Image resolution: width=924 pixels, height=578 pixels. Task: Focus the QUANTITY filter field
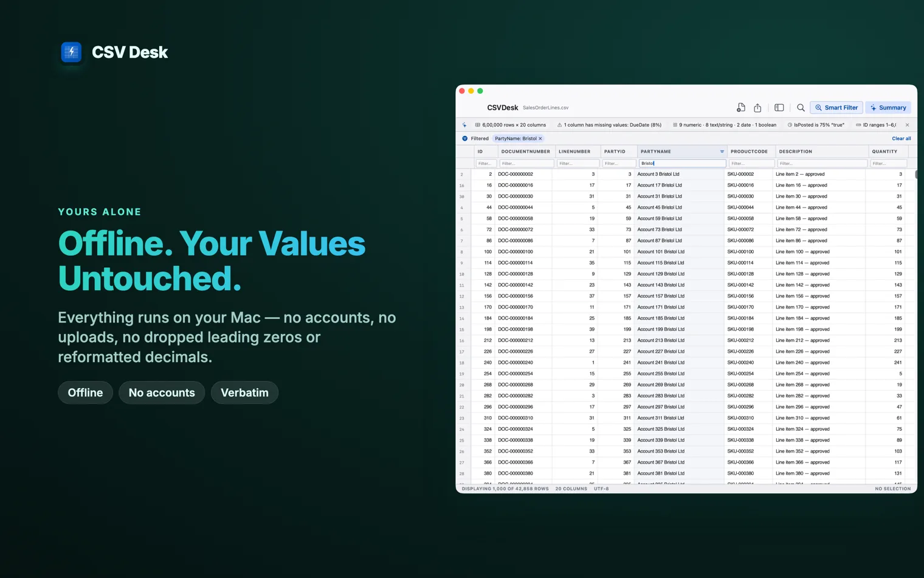[x=889, y=163]
